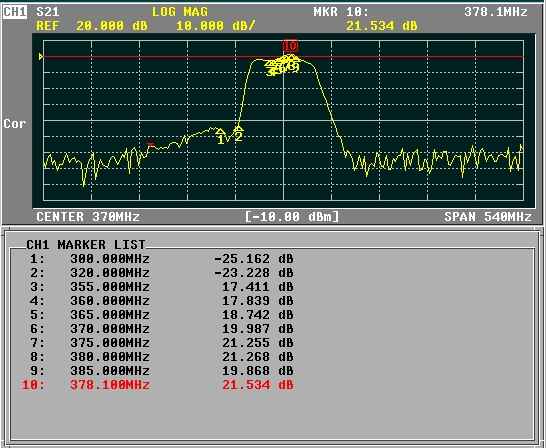Select red marker row 10: 378.100MHz
This screenshot has height=448, width=546.
click(x=157, y=385)
